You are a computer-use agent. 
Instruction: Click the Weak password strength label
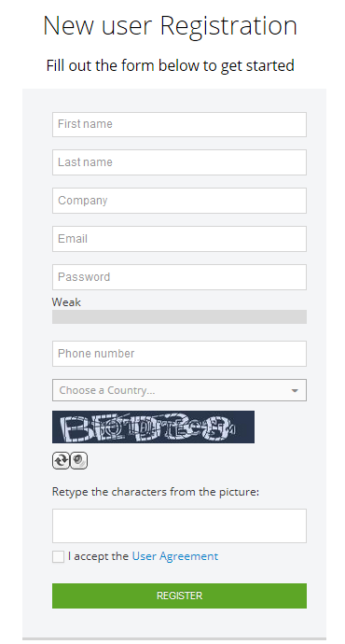[66, 302]
